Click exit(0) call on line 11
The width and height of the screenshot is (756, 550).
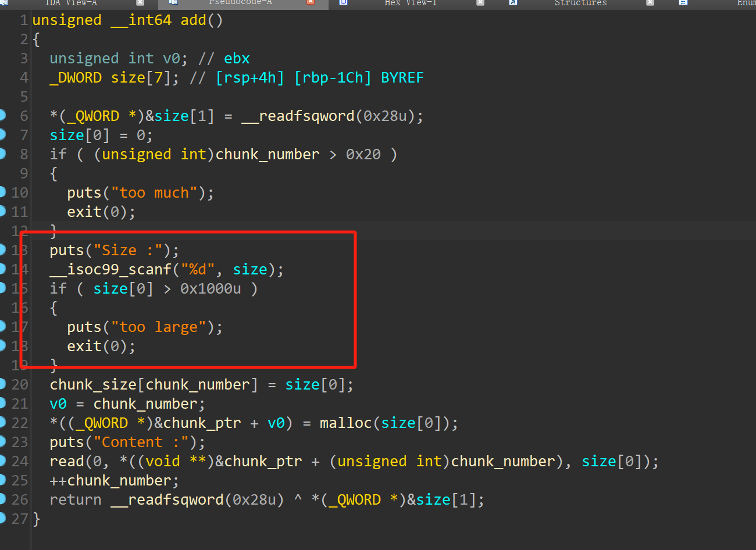[x=97, y=212]
